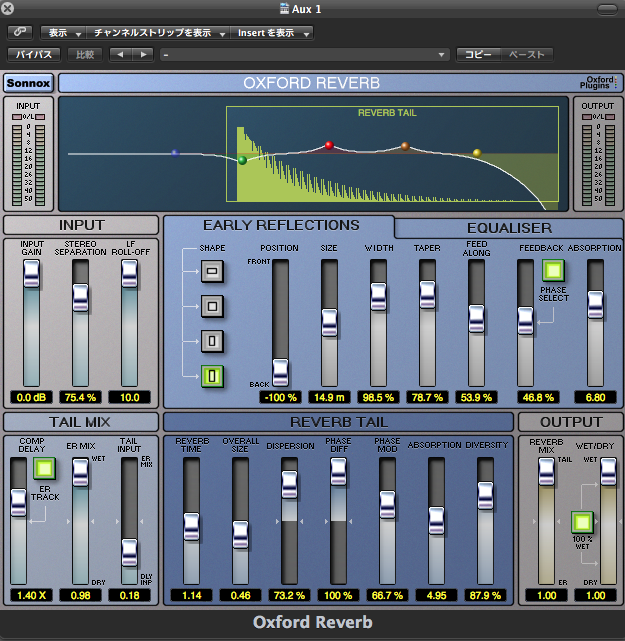625x641 pixels.
Task: Click the orange EQ node
Action: [x=405, y=146]
